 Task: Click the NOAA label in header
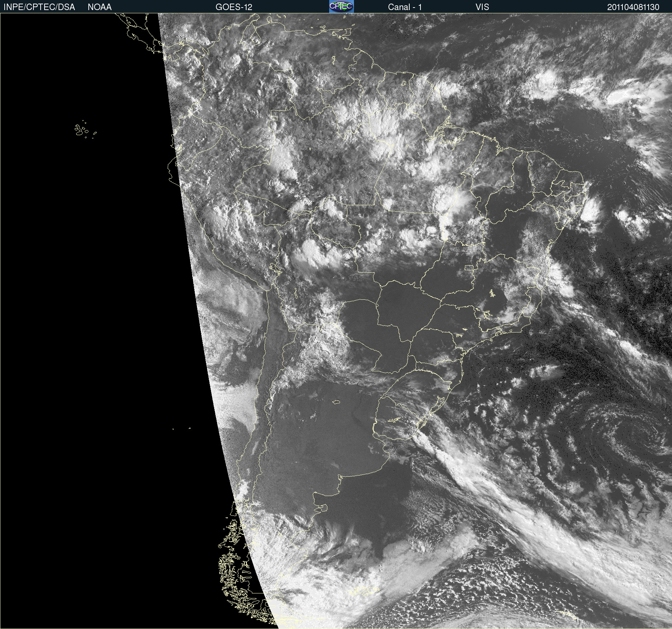point(100,7)
